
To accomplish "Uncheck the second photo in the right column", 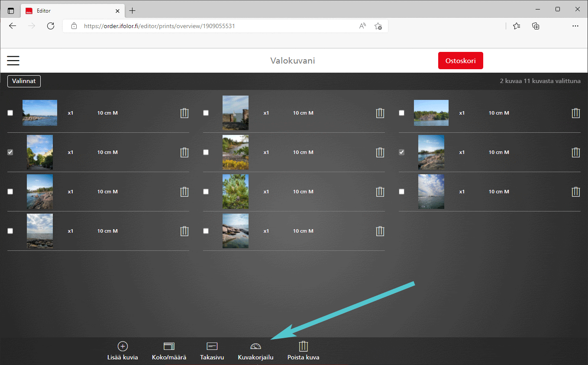I will (402, 152).
